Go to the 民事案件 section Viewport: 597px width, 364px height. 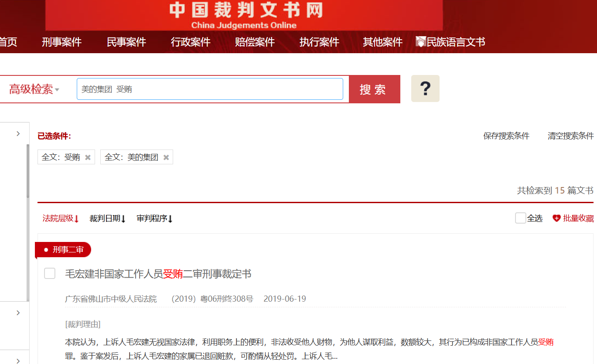pos(126,42)
